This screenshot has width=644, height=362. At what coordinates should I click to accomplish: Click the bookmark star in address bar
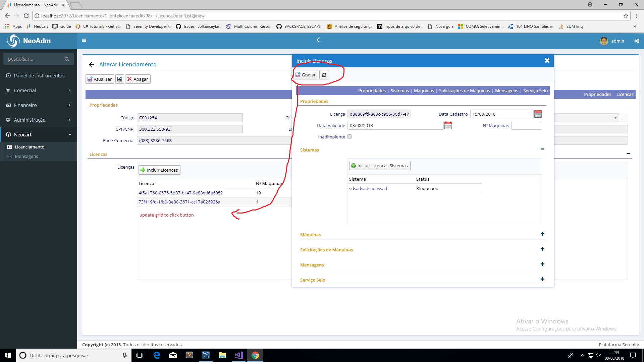click(626, 15)
